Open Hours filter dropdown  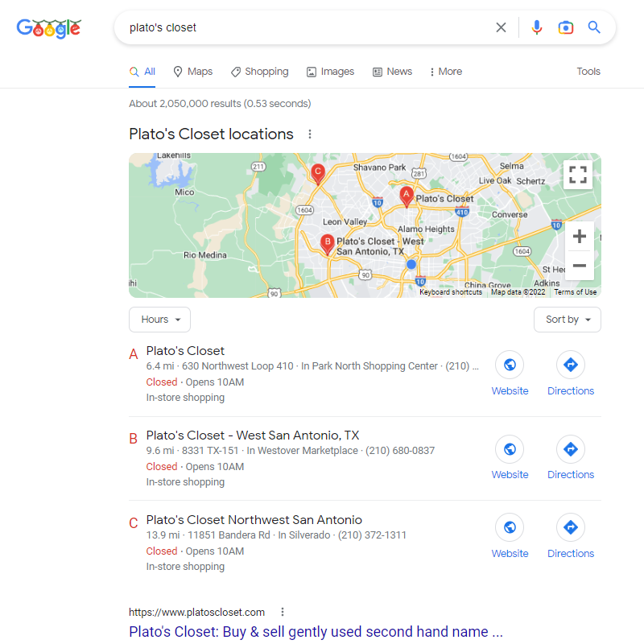point(159,320)
